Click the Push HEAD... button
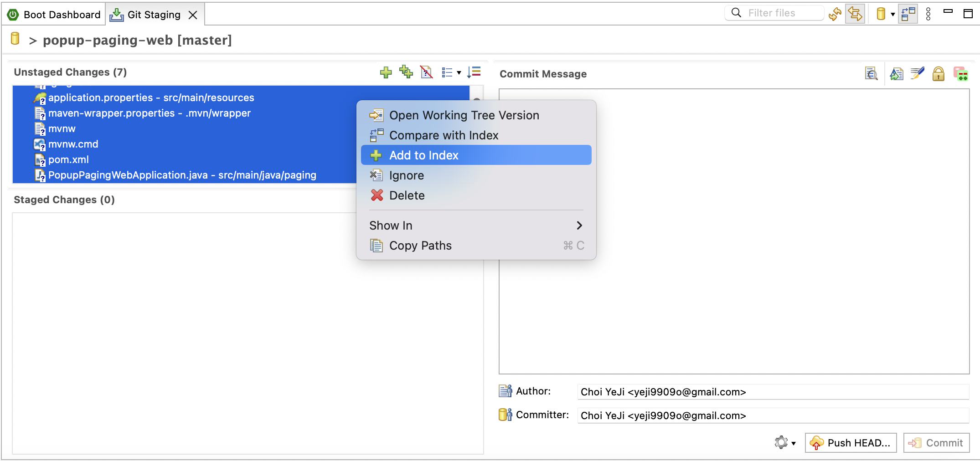Image resolution: width=980 pixels, height=461 pixels. tap(851, 443)
